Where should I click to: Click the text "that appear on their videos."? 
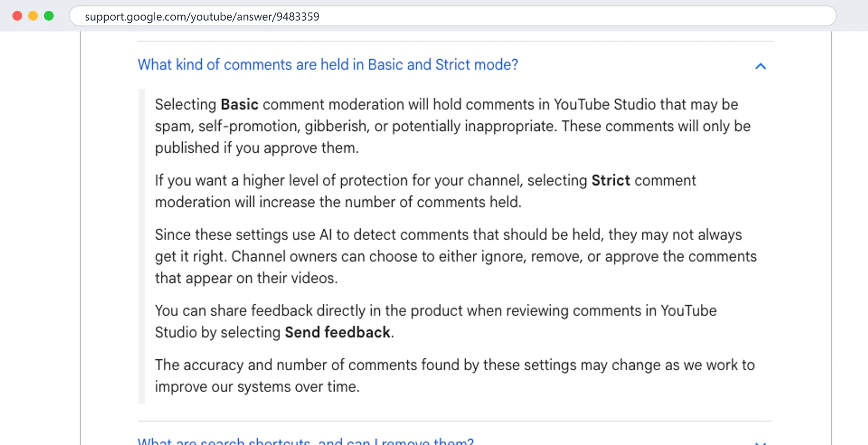246,278
